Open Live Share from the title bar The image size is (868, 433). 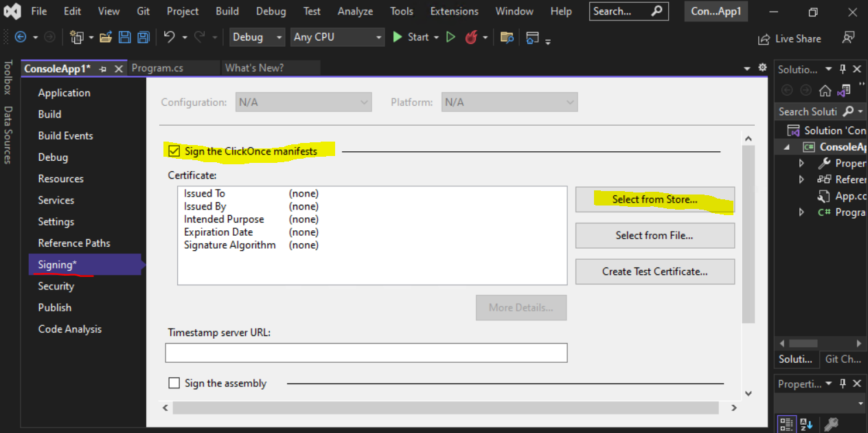pyautogui.click(x=789, y=38)
